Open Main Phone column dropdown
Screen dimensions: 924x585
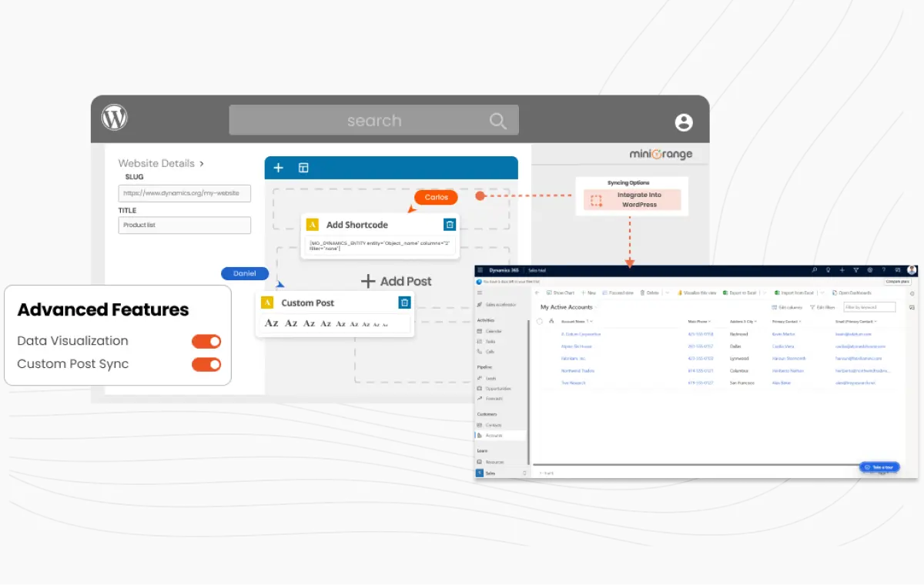point(709,321)
